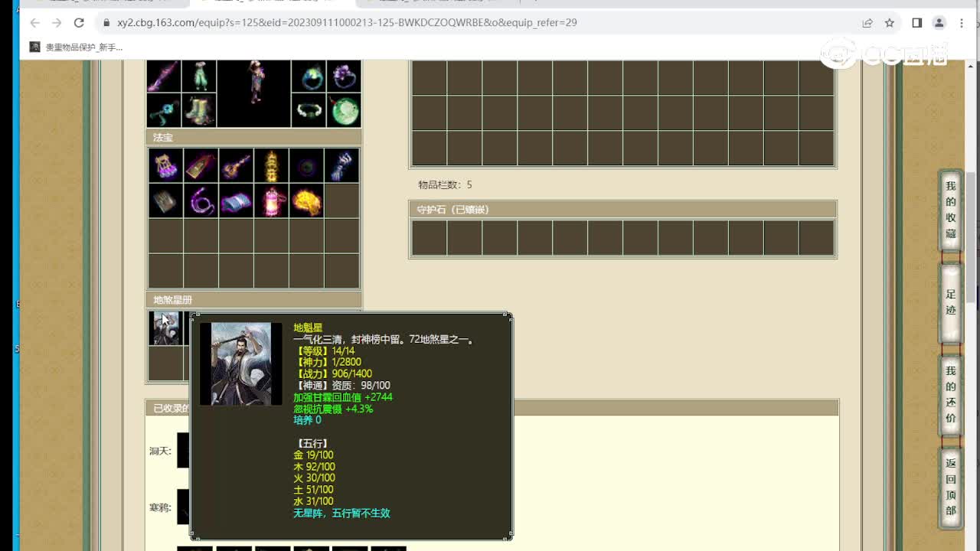980x551 pixels.
Task: Select the wooden talisman plaque treasure icon
Action: click(x=201, y=165)
